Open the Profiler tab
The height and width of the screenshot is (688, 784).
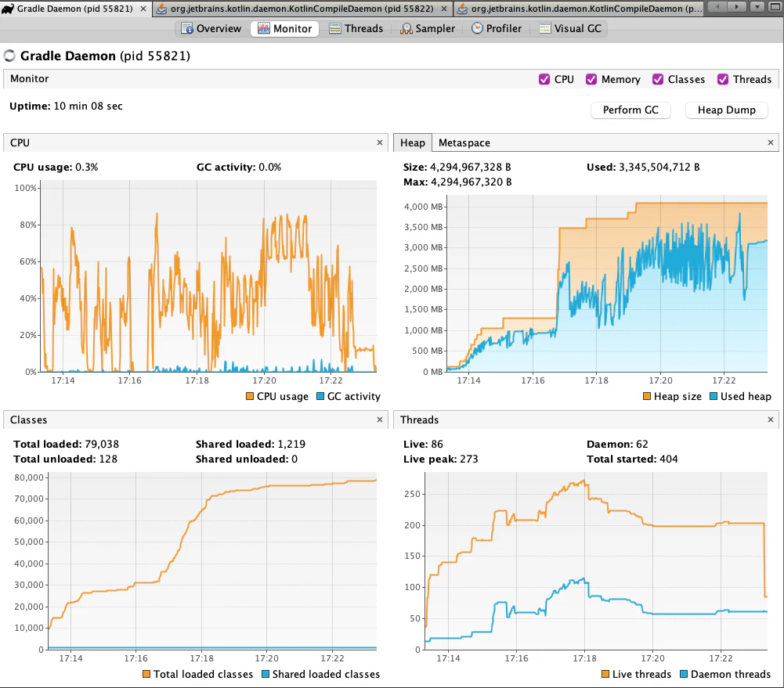(497, 28)
